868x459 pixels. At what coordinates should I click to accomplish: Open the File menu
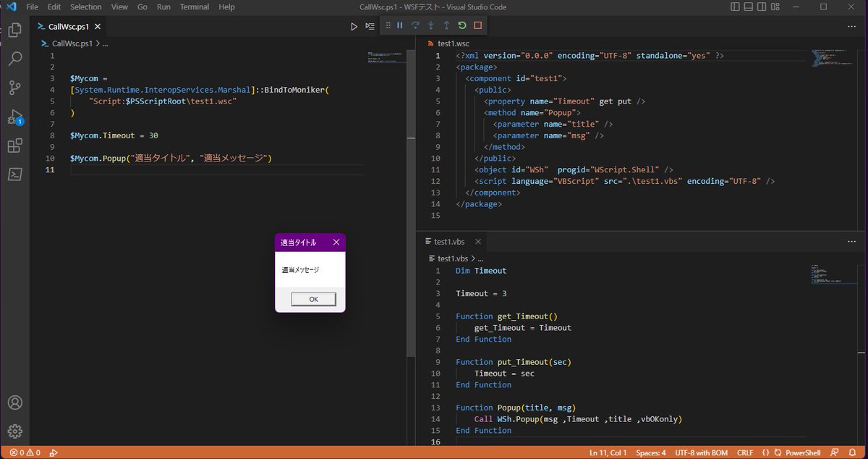point(33,7)
